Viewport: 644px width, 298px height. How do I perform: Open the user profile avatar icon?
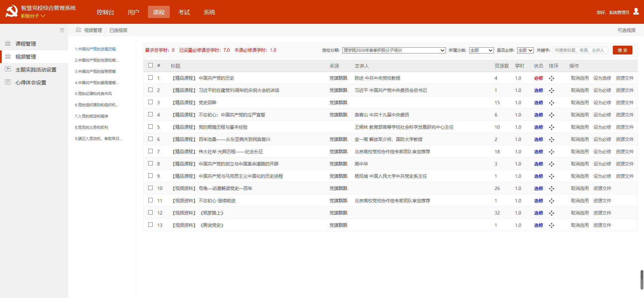(636, 12)
